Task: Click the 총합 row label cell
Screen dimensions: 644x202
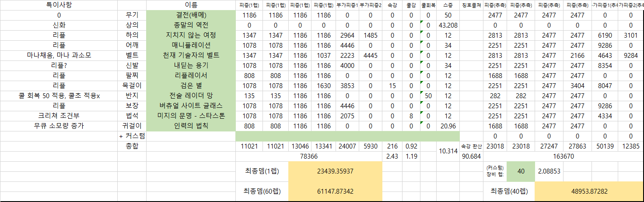Action: coord(132,146)
